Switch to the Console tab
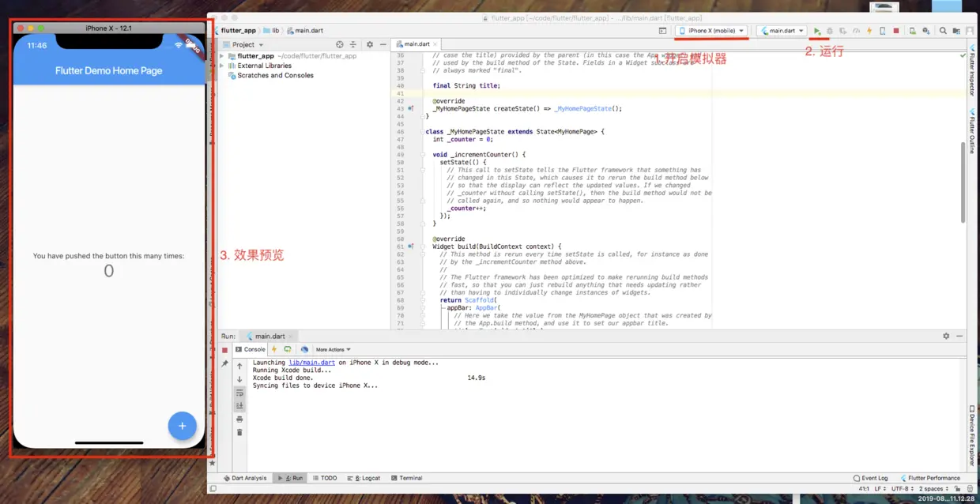This screenshot has width=980, height=504. point(250,349)
